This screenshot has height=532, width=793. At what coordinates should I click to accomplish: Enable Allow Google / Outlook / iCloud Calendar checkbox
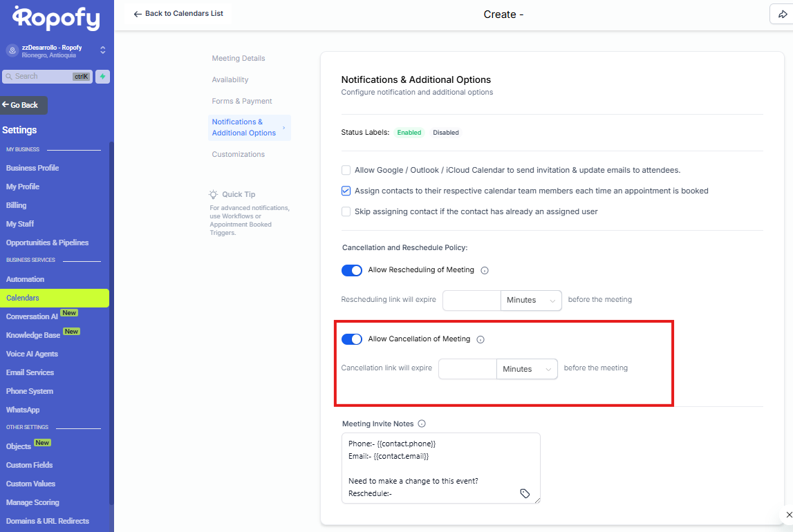(346, 170)
